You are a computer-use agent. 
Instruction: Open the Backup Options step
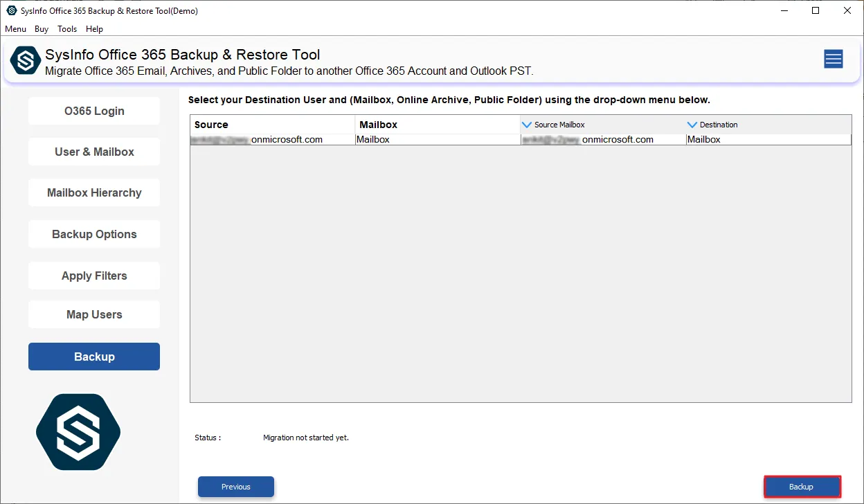click(x=94, y=234)
